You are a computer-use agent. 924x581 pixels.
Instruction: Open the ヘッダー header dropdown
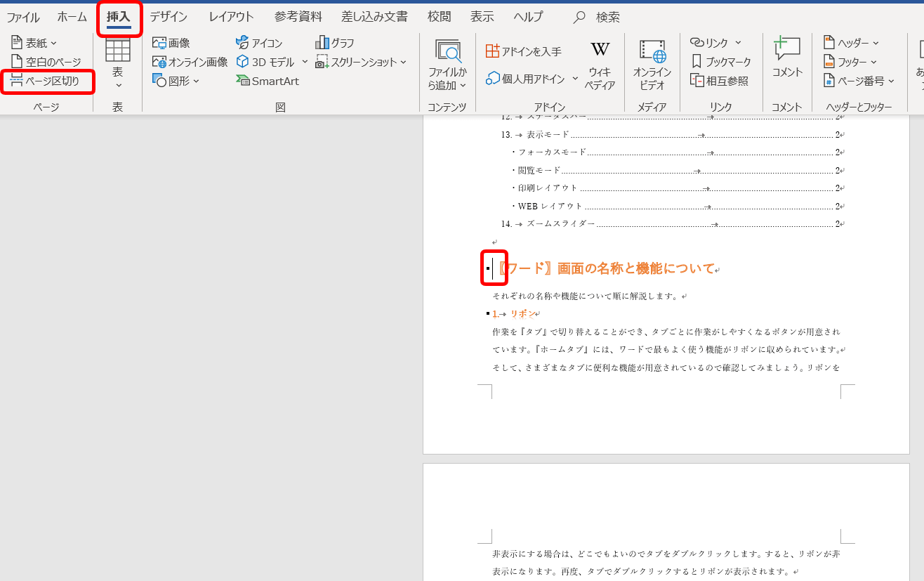pos(851,43)
